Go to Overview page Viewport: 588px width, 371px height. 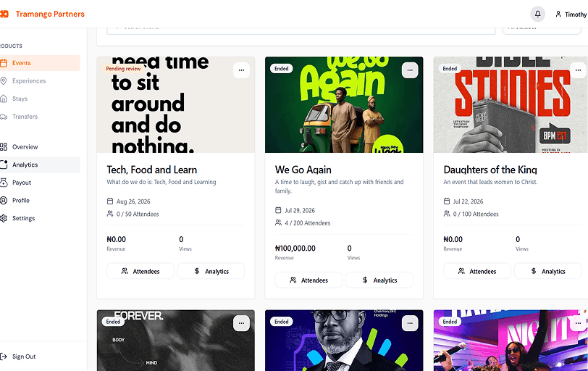coord(40,146)
